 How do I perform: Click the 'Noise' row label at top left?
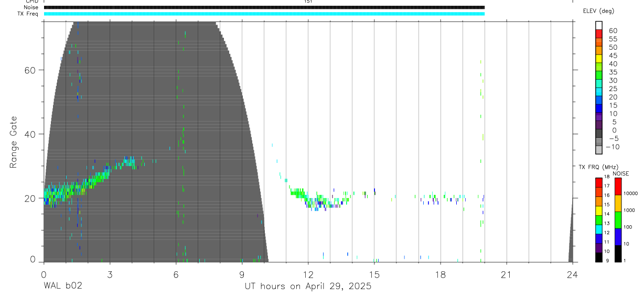tap(31, 7)
